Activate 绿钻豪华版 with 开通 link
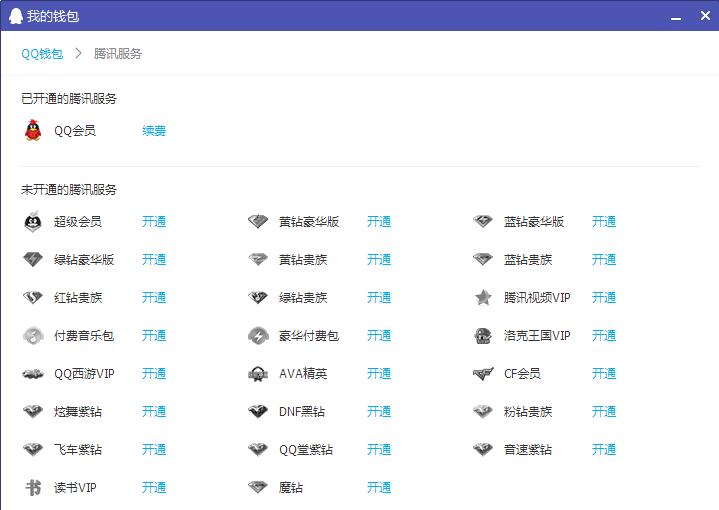 [x=154, y=260]
